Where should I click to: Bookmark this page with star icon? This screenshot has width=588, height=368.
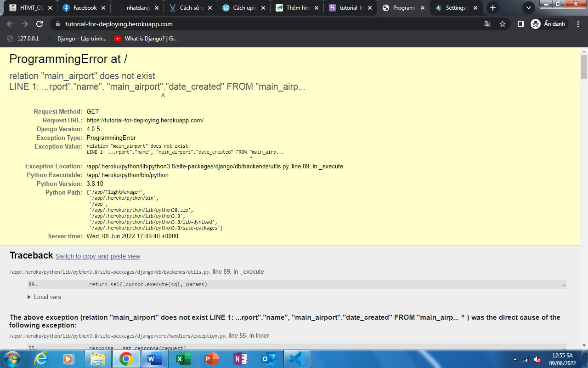coord(503,24)
